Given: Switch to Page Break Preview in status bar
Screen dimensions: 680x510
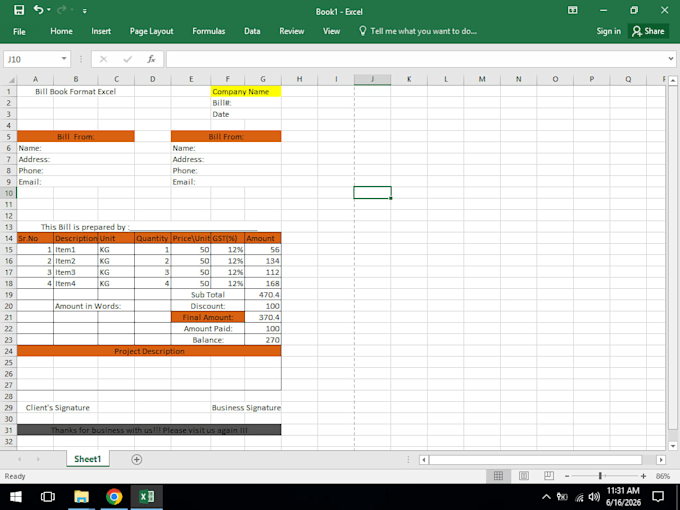Looking at the screenshot, I should [549, 476].
